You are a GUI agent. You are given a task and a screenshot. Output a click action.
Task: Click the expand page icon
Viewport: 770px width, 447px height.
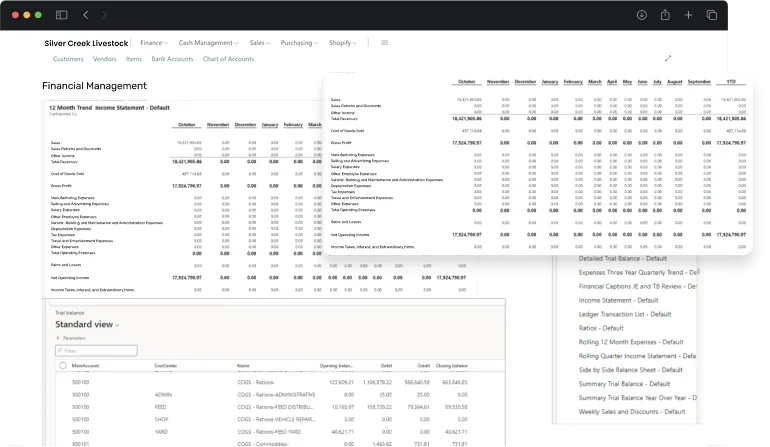click(668, 59)
